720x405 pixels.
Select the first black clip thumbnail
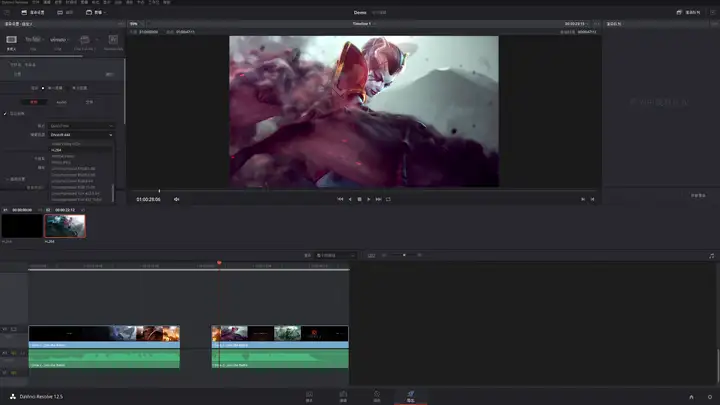point(22,226)
